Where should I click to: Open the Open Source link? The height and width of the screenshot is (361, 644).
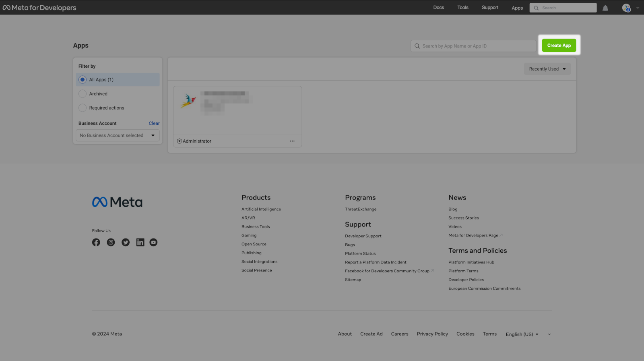tap(254, 244)
